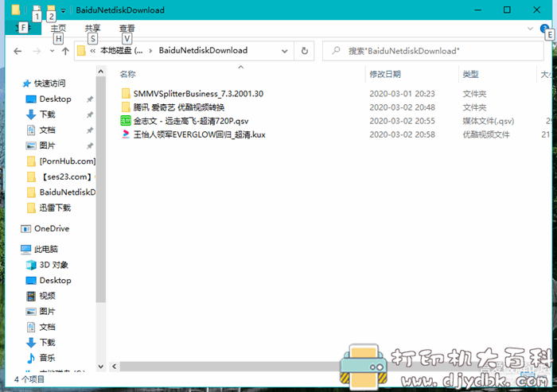
Task: Open the 文件 ribbon tab
Action: click(23, 28)
